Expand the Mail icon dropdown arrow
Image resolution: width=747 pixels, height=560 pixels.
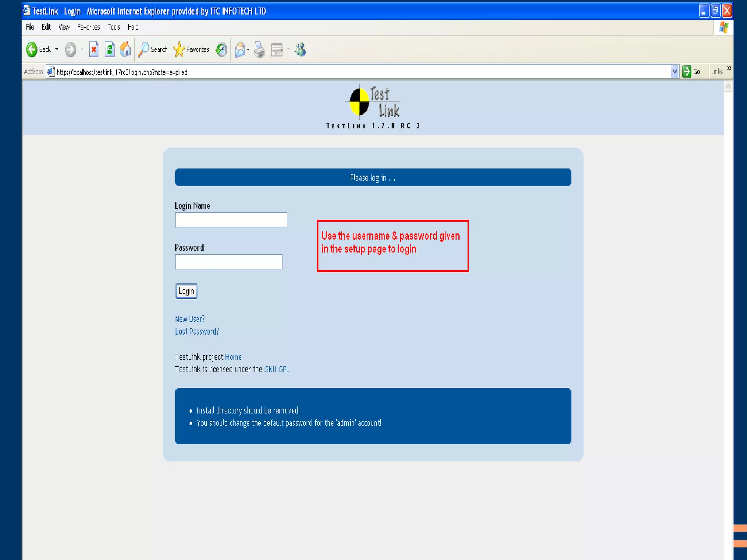click(248, 50)
